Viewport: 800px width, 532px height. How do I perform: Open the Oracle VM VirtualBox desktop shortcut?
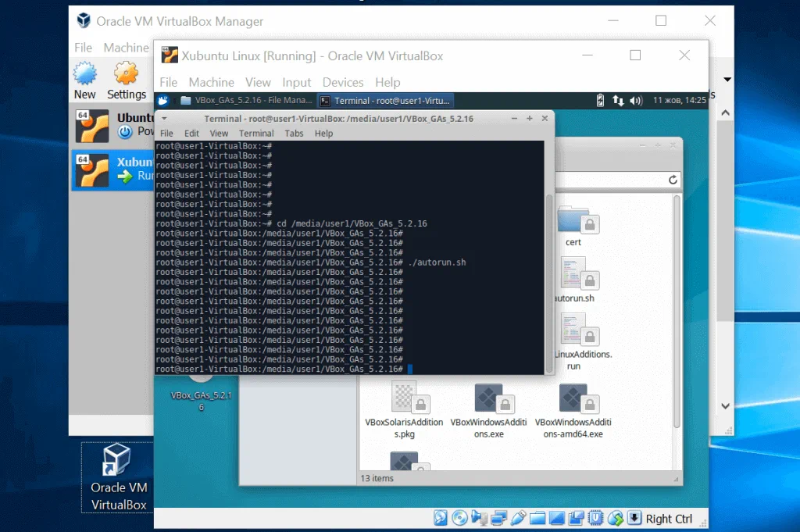coord(119,477)
